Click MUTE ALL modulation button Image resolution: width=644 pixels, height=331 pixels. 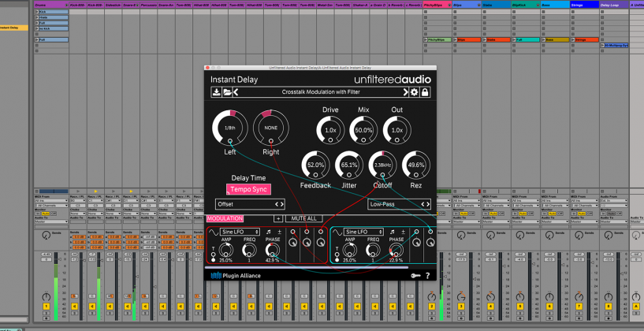pyautogui.click(x=304, y=218)
